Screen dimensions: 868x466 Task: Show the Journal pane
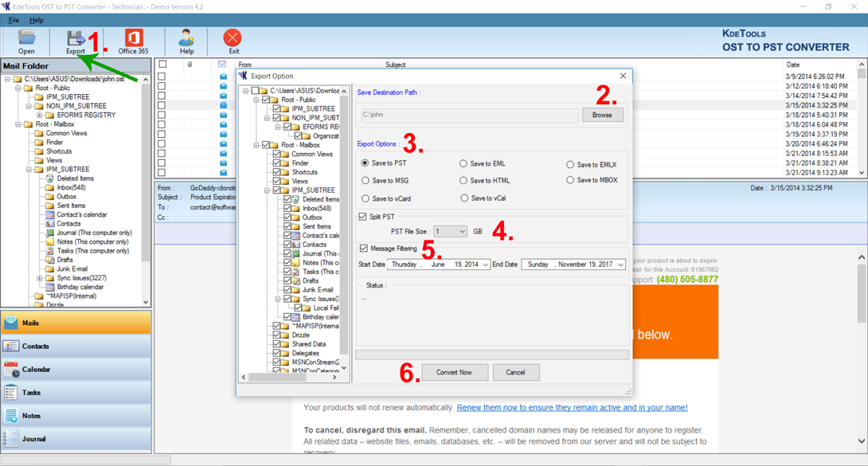[x=76, y=439]
